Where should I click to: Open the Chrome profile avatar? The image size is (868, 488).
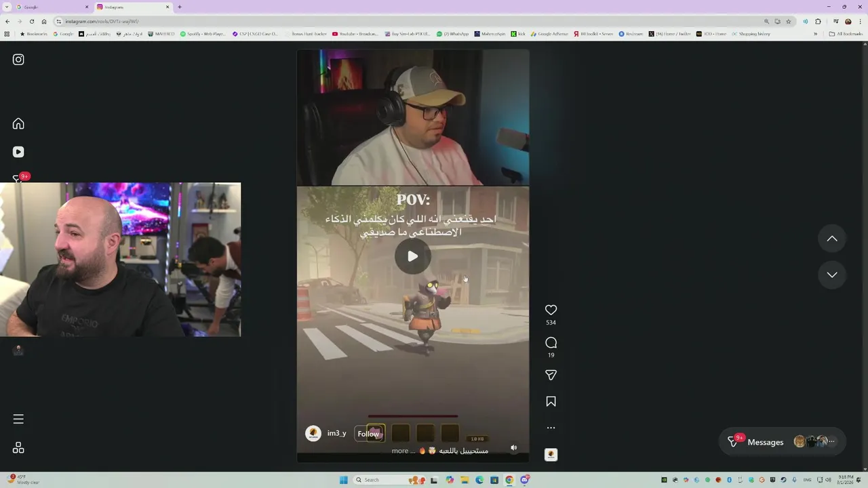coord(848,21)
